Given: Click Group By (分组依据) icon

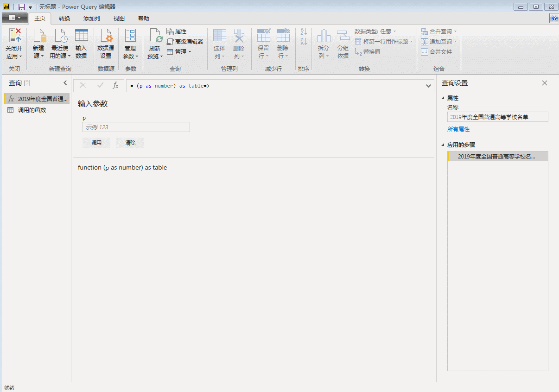Looking at the screenshot, I should pos(343,36).
